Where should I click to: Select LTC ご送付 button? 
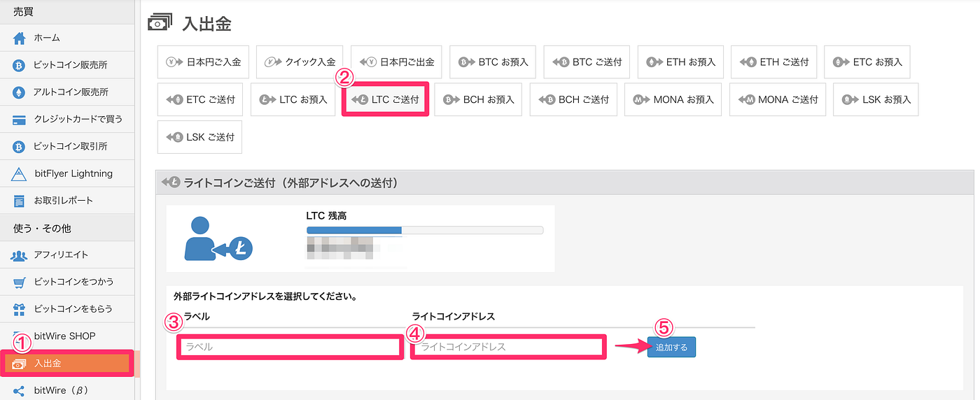tap(385, 100)
